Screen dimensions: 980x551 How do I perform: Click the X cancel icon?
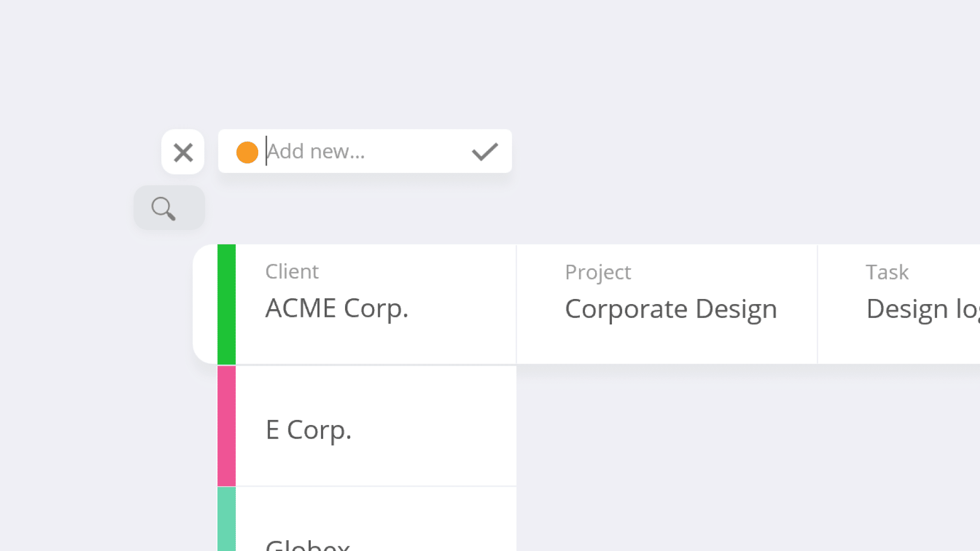pyautogui.click(x=183, y=152)
